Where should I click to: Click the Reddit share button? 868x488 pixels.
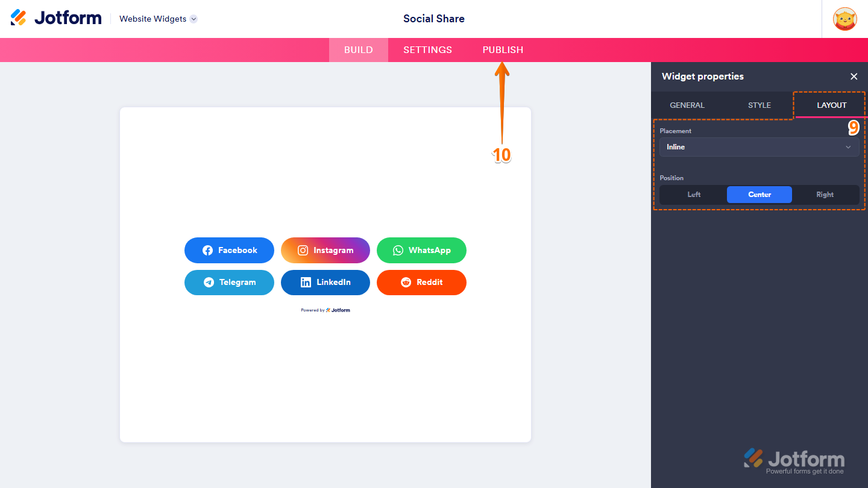point(421,282)
